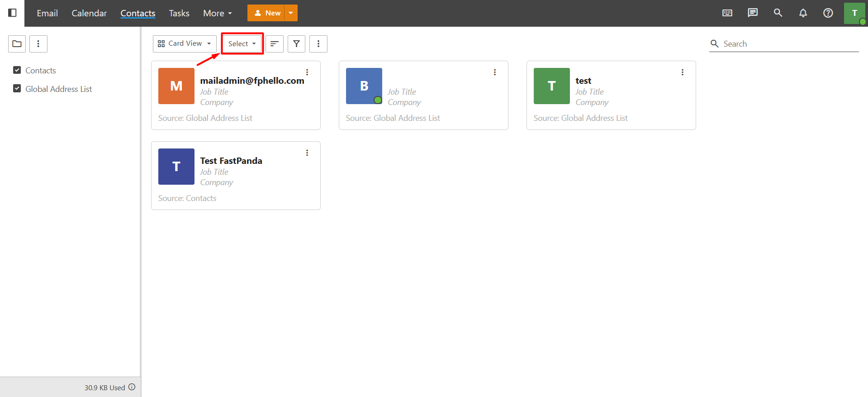Go to Tasks section

click(179, 13)
